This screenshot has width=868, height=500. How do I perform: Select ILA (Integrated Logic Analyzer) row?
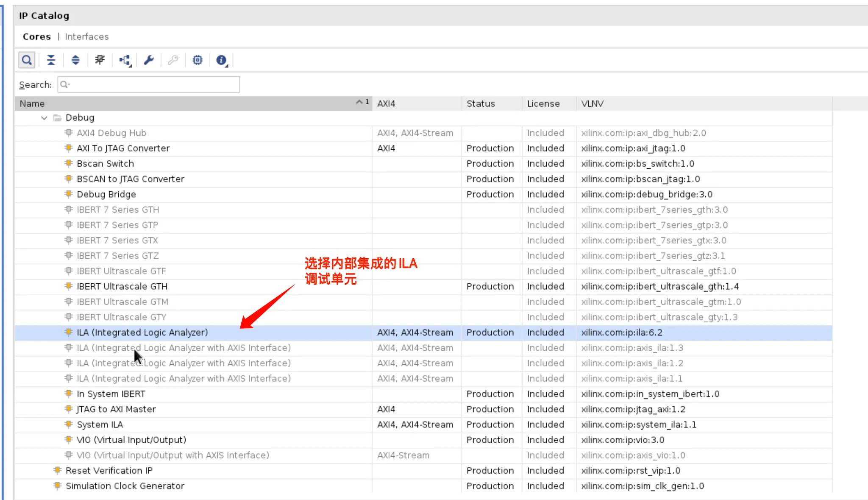142,332
